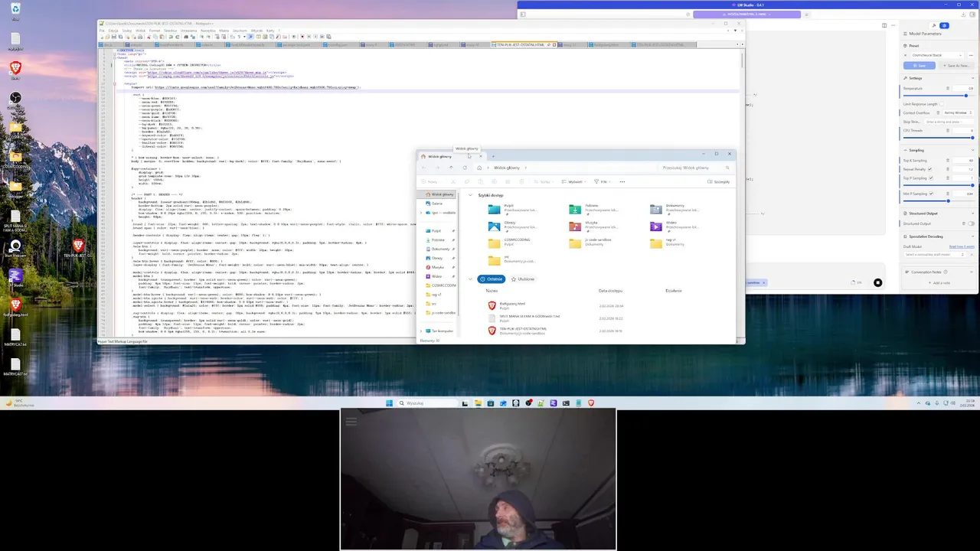Click the Szczegóły button in Explorer
The image size is (980, 551).
(719, 182)
